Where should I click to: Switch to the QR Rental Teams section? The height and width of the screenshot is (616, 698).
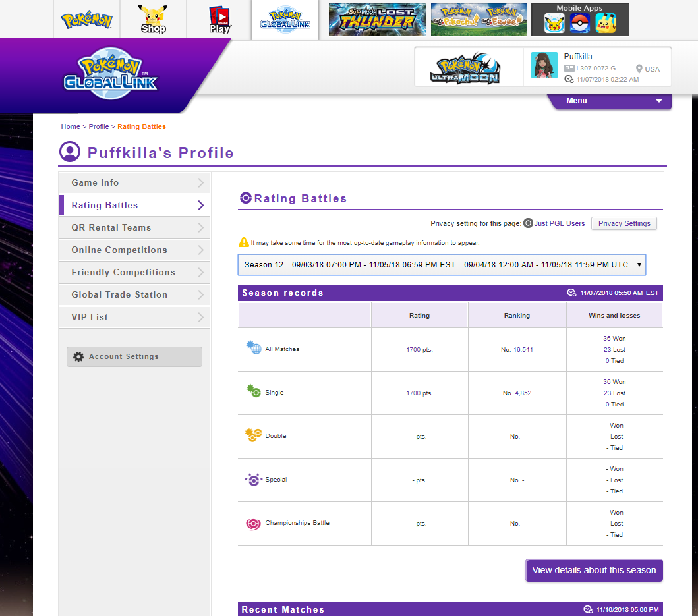[134, 227]
